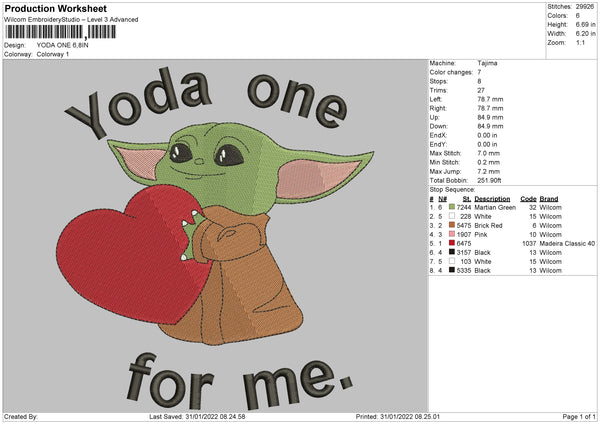The width and height of the screenshot is (600, 424).
Task: Click the Max Jump value 7.2 mm
Action: point(489,171)
